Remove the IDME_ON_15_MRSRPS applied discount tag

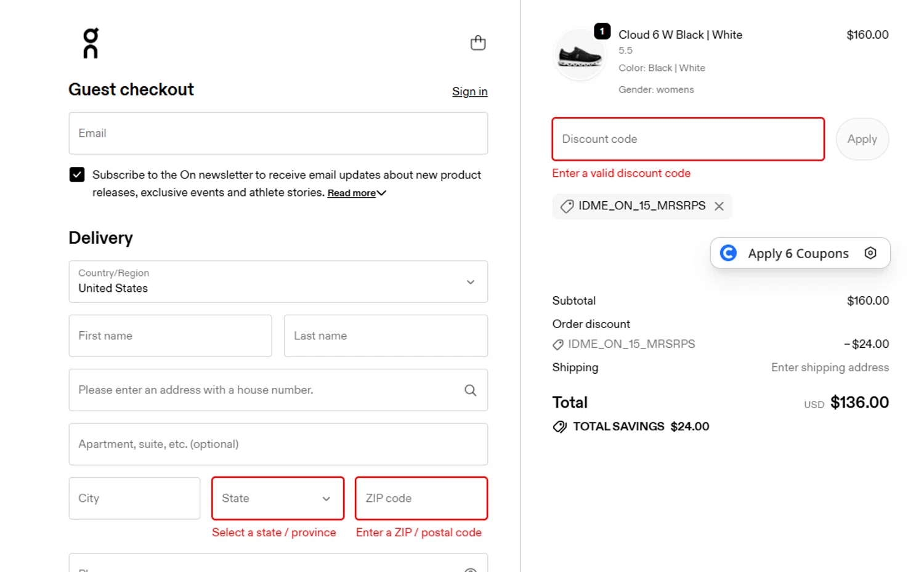click(x=719, y=206)
